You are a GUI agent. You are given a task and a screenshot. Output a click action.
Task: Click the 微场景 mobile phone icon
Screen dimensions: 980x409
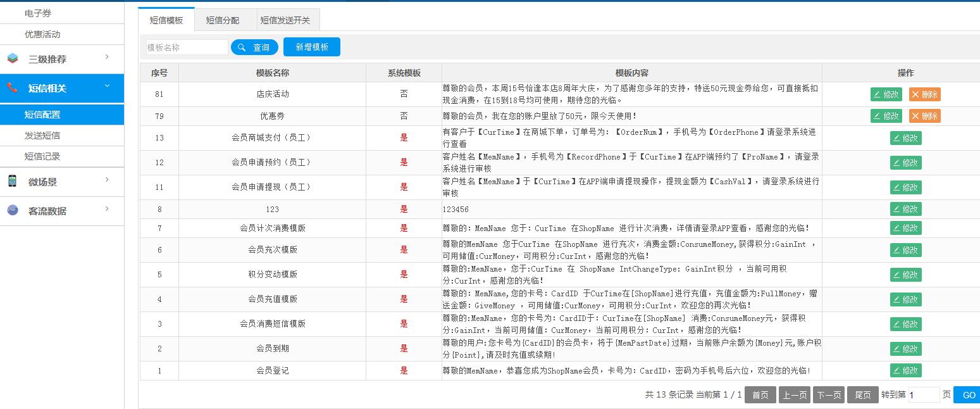pyautogui.click(x=13, y=182)
